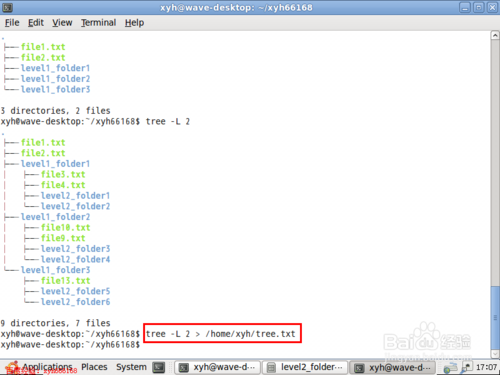
Task: Switch to the inactive xyh@wave-d taskbar button
Action: [x=217, y=367]
